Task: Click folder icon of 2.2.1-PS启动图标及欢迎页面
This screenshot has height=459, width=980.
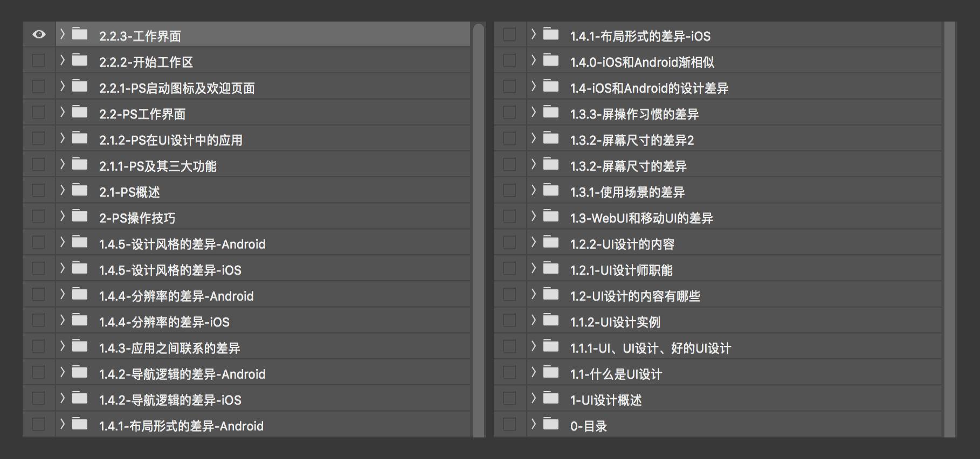Action: [80, 86]
